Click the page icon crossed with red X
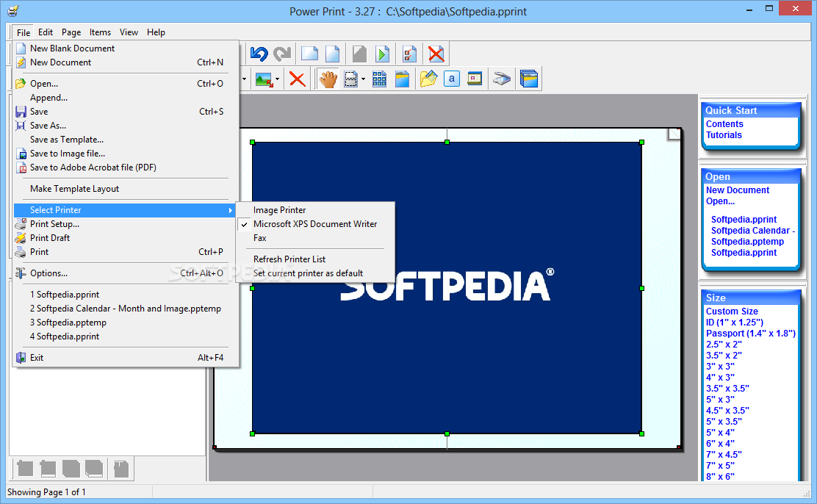The width and height of the screenshot is (817, 504). [x=436, y=54]
